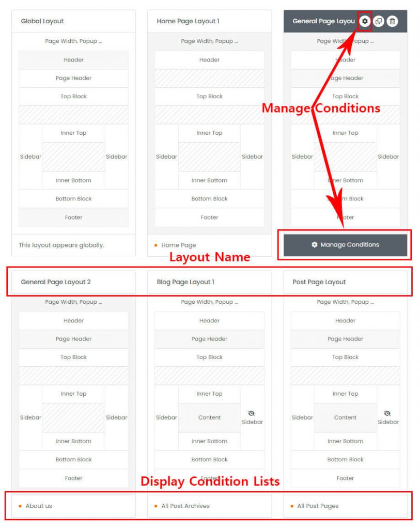Toggle hidden Sidebar in Blog Page Layout 1
Screen dimensions: 420x529
point(252,413)
